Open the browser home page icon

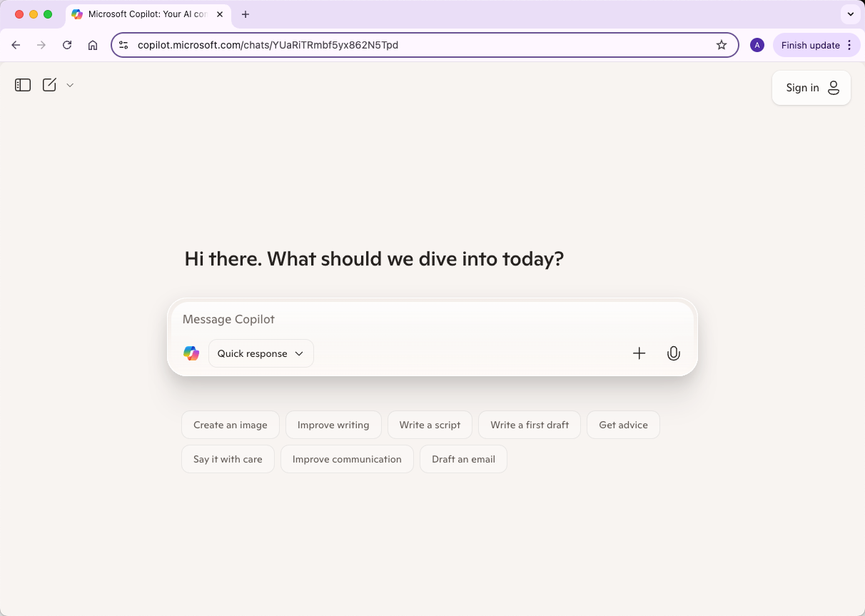tap(93, 45)
